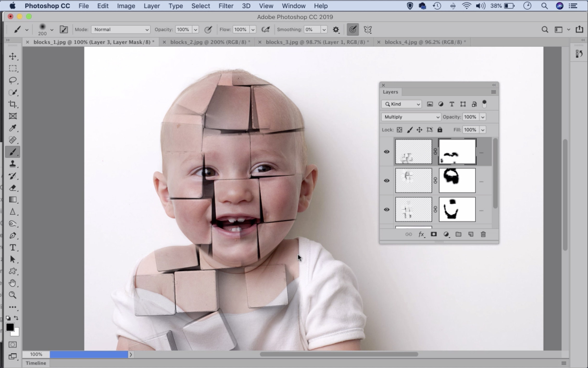
Task: Switch to the blocks_3.jpg document tab
Action: 317,42
